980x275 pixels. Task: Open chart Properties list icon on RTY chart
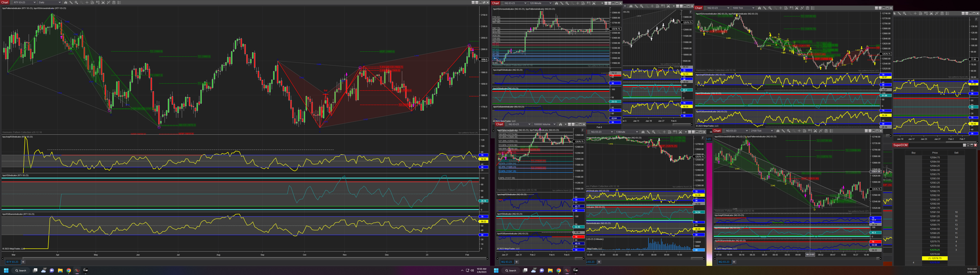(x=119, y=2)
